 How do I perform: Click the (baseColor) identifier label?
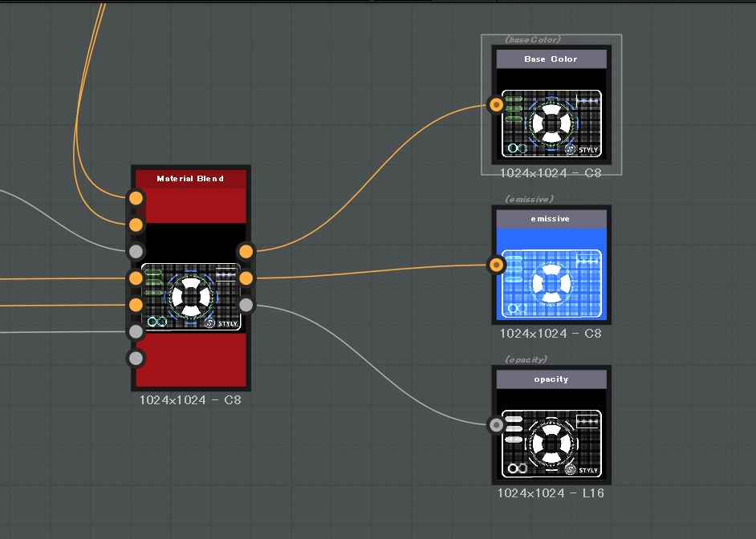(533, 39)
